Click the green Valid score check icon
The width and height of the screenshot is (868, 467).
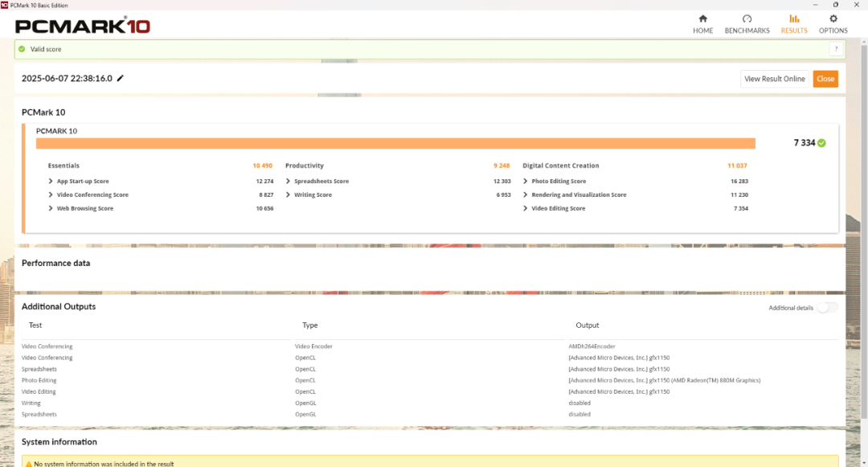click(x=22, y=49)
